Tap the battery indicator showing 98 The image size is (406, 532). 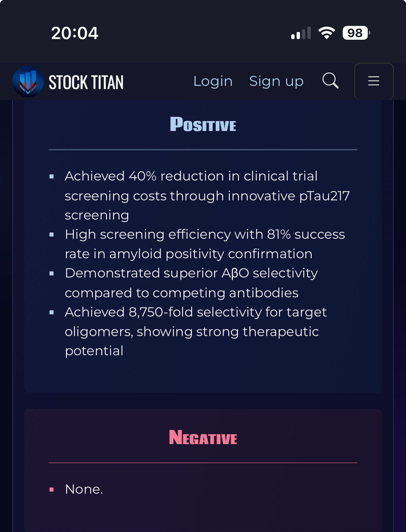[356, 33]
